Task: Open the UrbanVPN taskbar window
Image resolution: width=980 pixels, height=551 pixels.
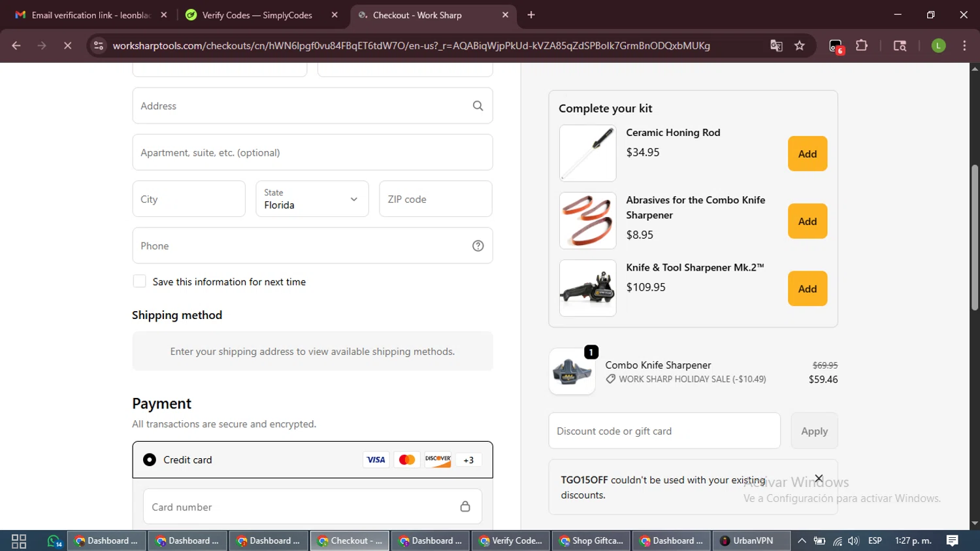Action: click(751, 541)
